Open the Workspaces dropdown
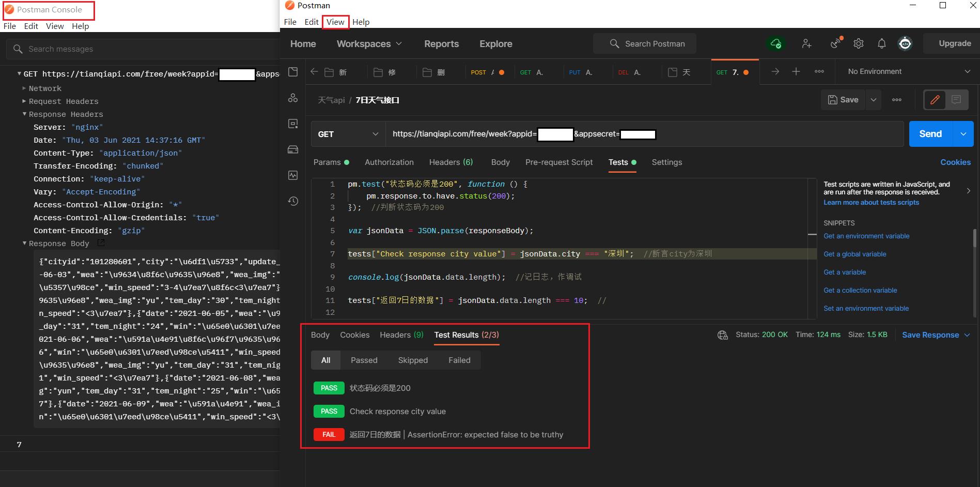980x487 pixels. [369, 44]
